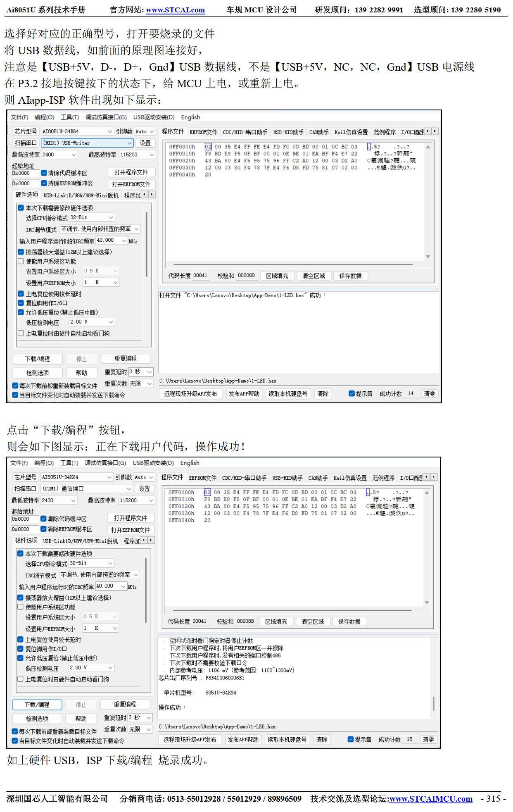Click hex view horizontal scrollbar in first screenshot
Viewport: 513px width, 812px height.
tap(293, 264)
